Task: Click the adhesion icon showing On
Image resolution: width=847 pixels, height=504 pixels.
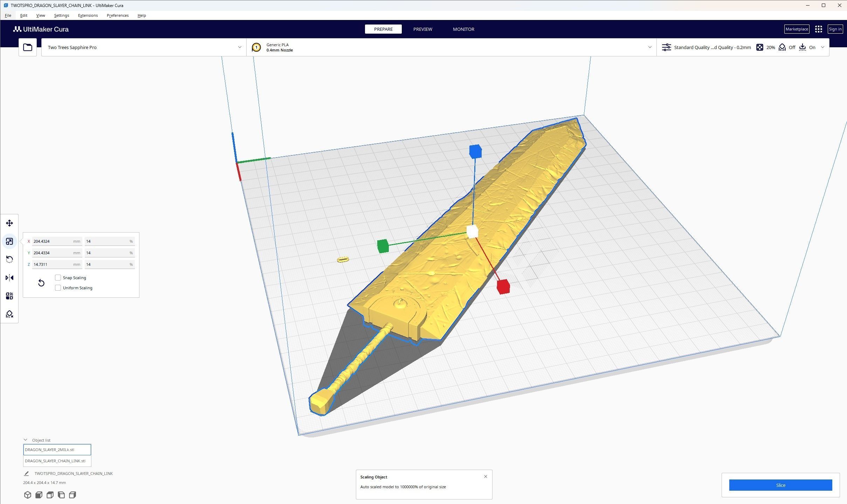Action: 803,47
